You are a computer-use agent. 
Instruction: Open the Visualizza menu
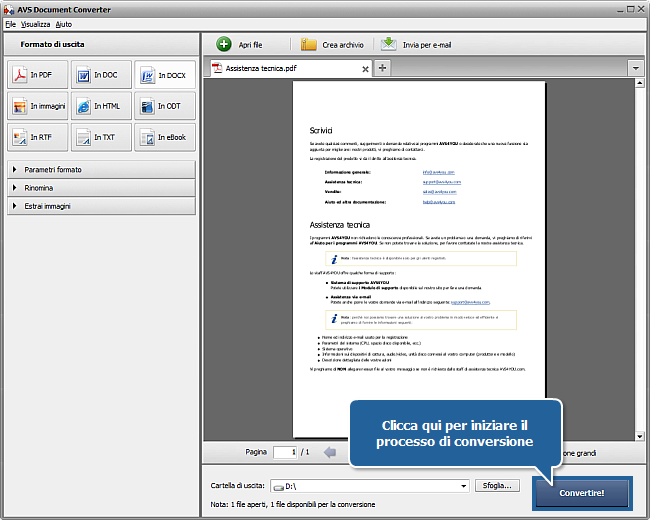(x=36, y=24)
